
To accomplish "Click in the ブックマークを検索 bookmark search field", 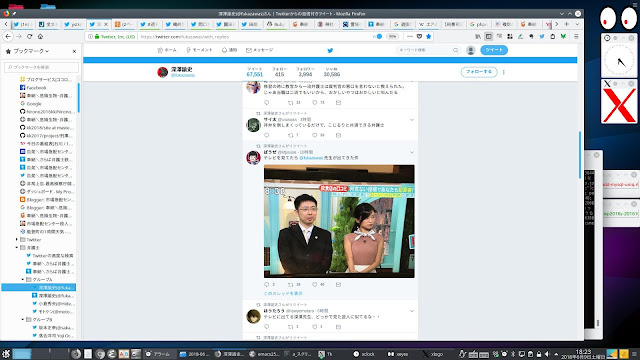I will point(42,67).
